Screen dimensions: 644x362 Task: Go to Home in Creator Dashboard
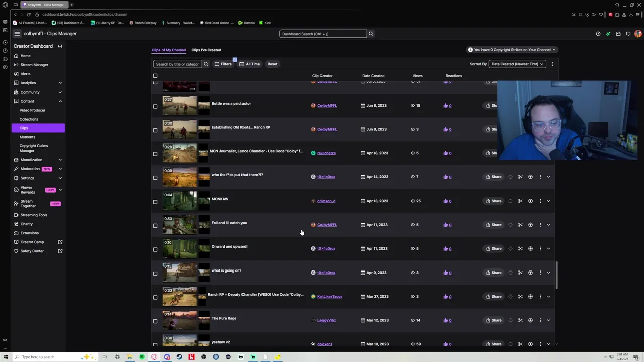(x=25, y=56)
